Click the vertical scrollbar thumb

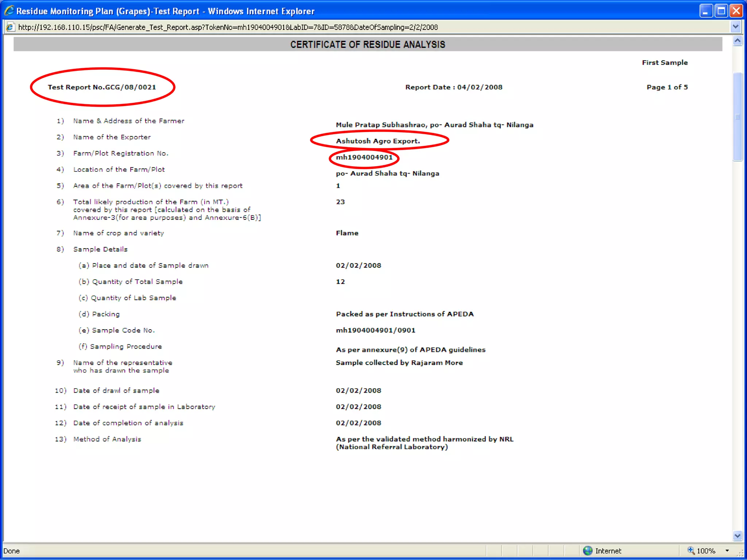738,117
